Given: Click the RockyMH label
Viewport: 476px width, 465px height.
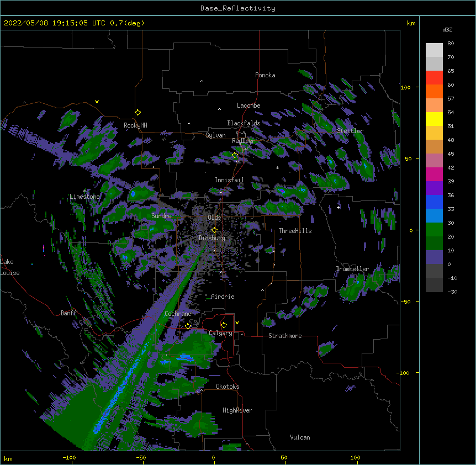Looking at the screenshot, I should coord(135,125).
